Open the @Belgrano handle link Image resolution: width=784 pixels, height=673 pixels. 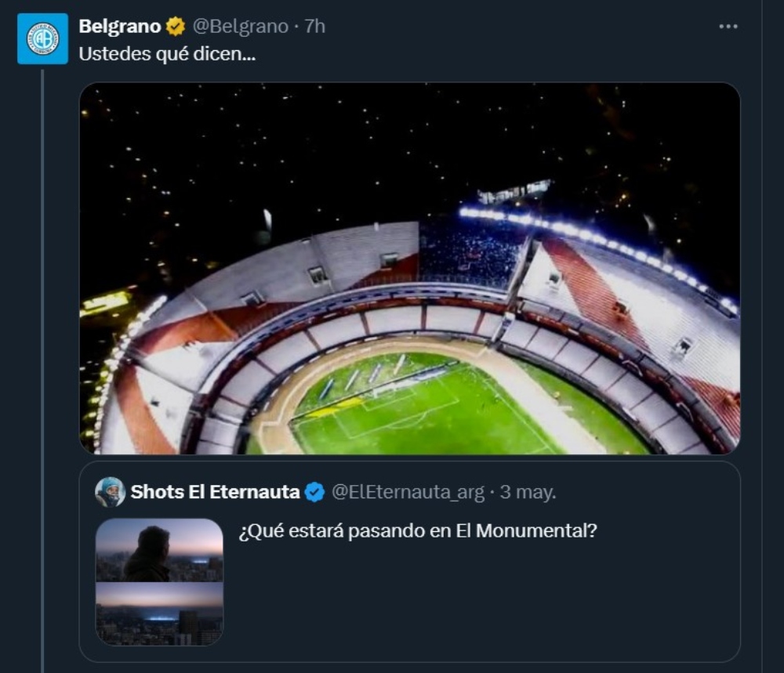tap(240, 27)
